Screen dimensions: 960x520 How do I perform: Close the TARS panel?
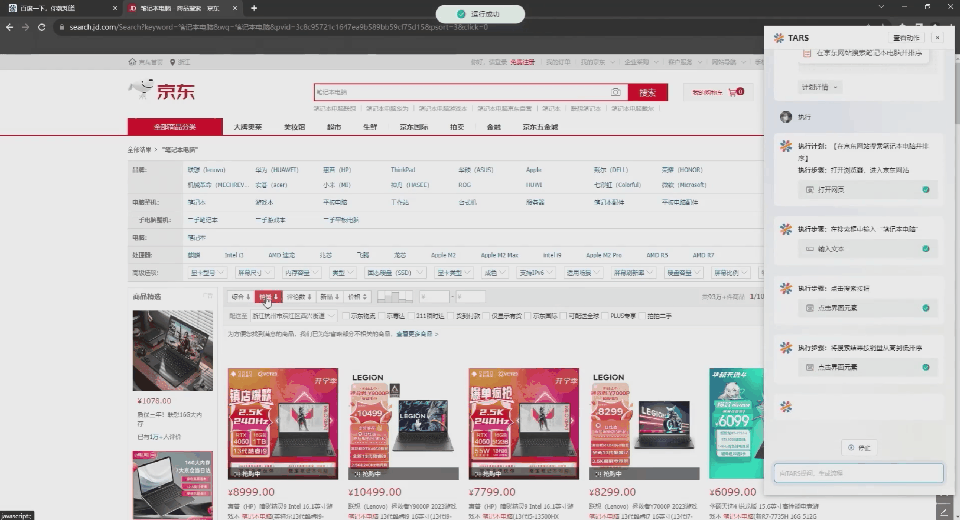(937, 37)
